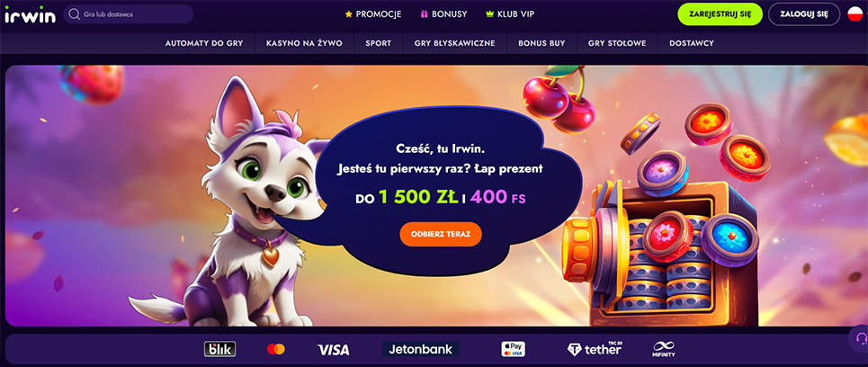
Task: Click the search magnifier icon
Action: click(x=74, y=14)
